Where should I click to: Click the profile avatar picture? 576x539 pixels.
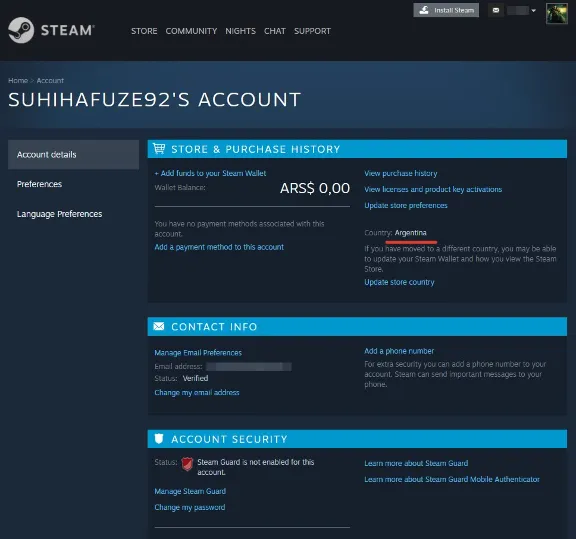[557, 13]
